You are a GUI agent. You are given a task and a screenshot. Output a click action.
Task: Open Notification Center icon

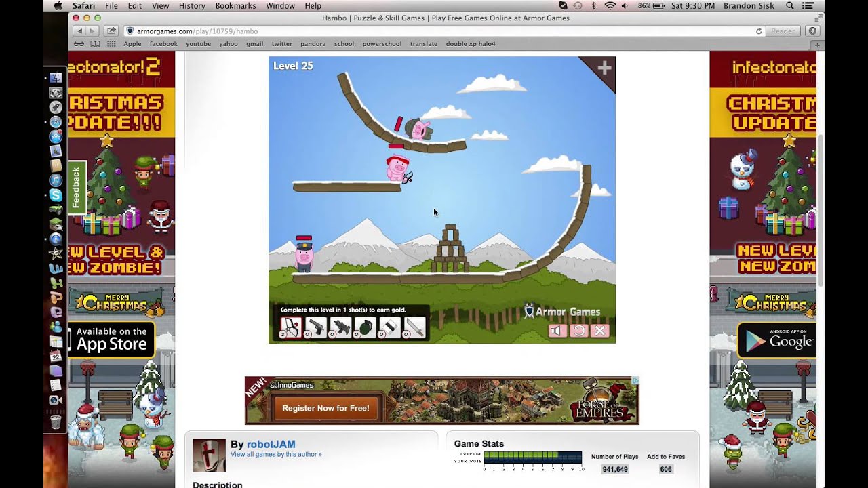point(808,5)
